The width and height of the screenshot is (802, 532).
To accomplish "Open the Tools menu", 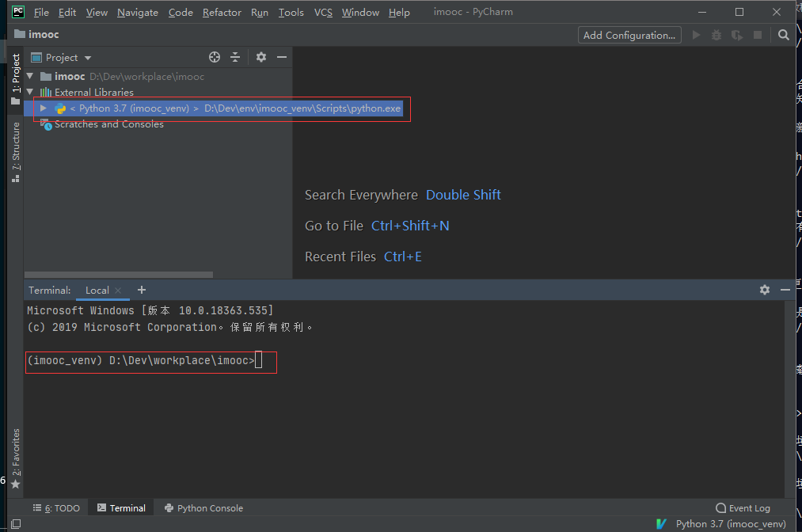I will point(291,13).
